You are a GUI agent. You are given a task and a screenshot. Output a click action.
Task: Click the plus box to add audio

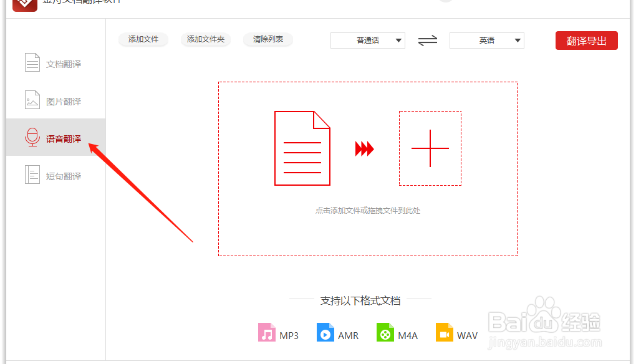(430, 148)
